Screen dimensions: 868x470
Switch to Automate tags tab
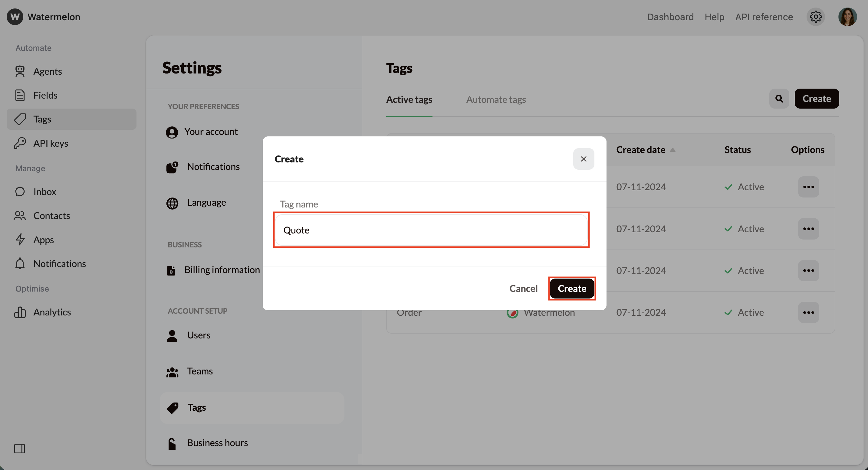[496, 100]
